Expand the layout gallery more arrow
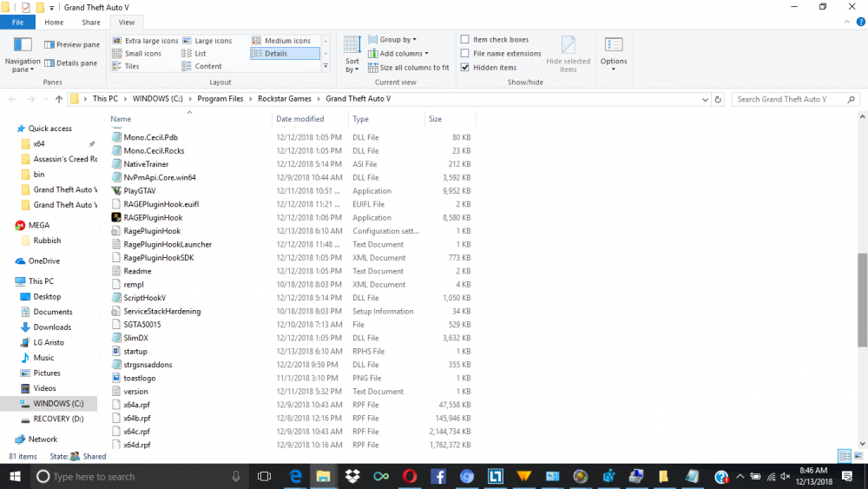Image resolution: width=868 pixels, height=489 pixels. [325, 66]
